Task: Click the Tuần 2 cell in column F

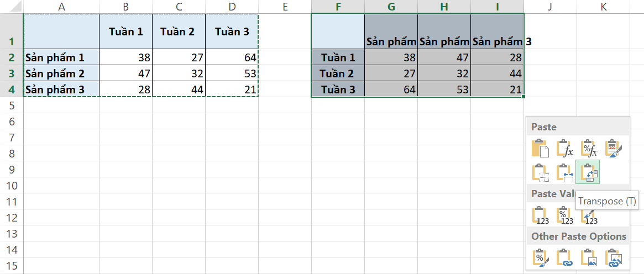Action: 338,73
